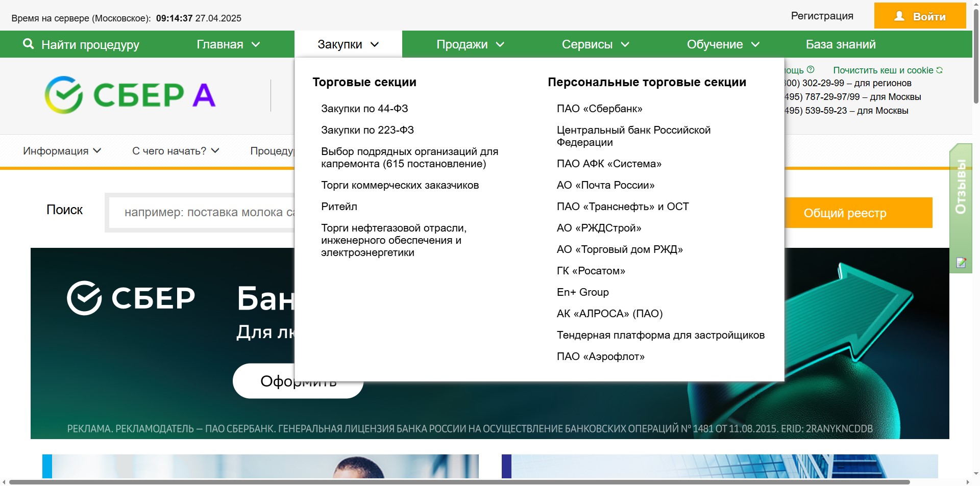
Task: Click the Оформить button on the banner
Action: 298,381
